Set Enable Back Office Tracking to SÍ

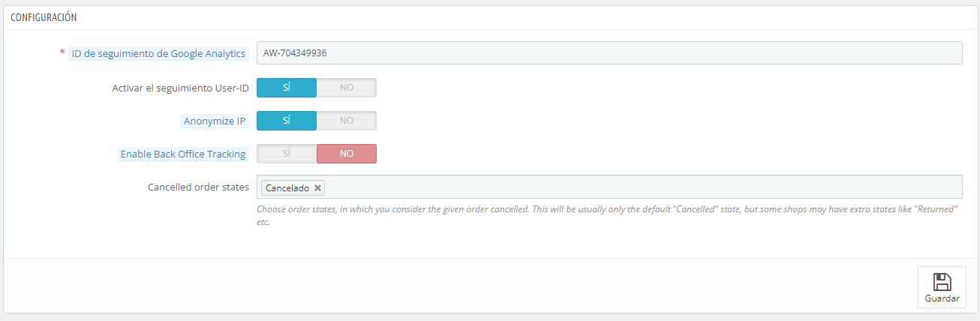287,154
